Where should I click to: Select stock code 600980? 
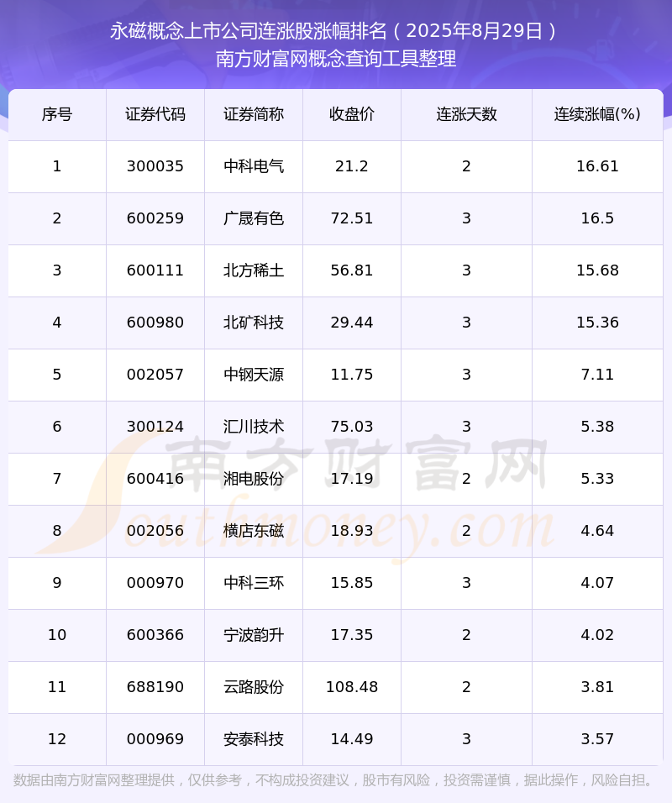[x=155, y=323]
